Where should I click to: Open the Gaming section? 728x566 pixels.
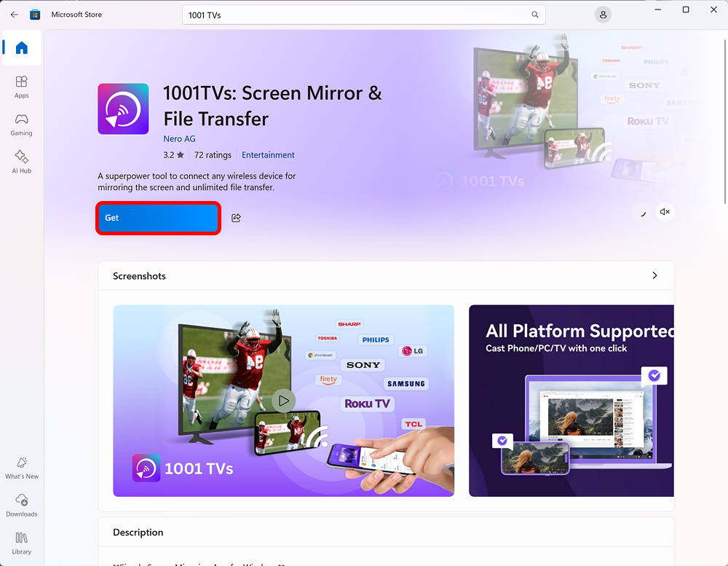click(21, 125)
